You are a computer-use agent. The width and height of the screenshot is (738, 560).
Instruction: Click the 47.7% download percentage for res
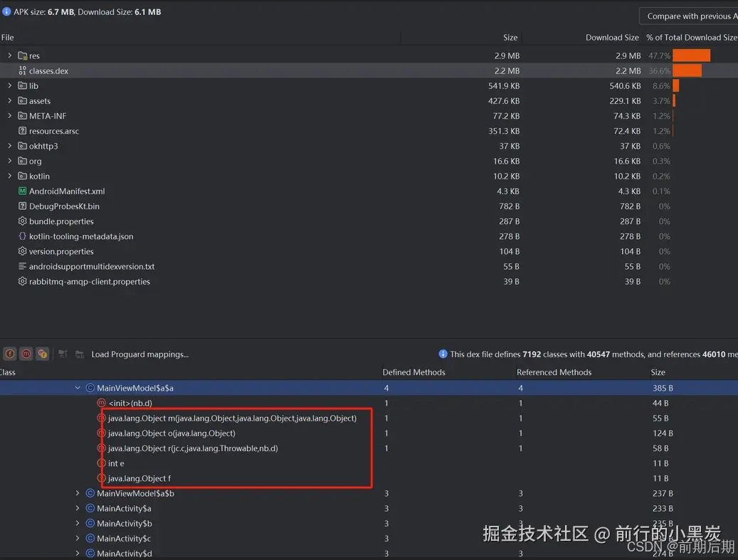(x=659, y=56)
